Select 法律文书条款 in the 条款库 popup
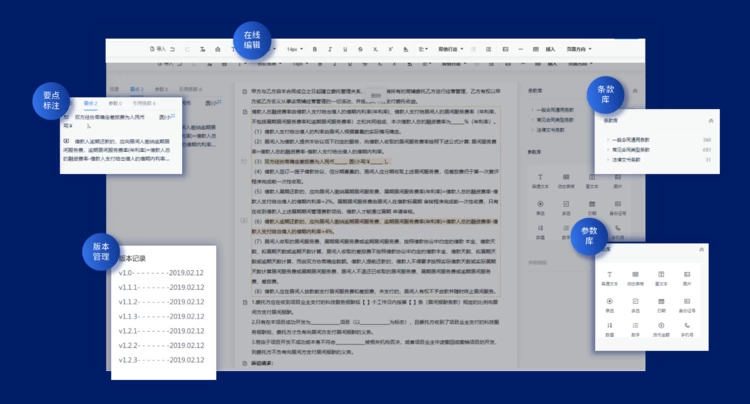750x404 pixels. point(627,159)
